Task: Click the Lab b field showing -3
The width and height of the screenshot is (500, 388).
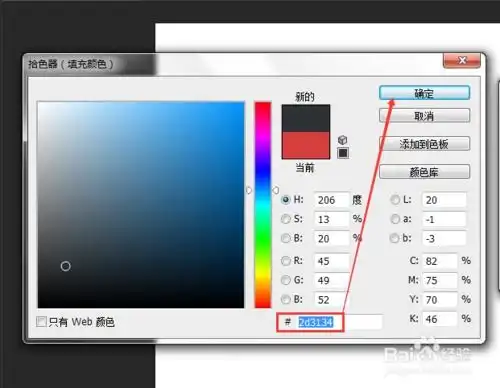Action: coord(444,239)
